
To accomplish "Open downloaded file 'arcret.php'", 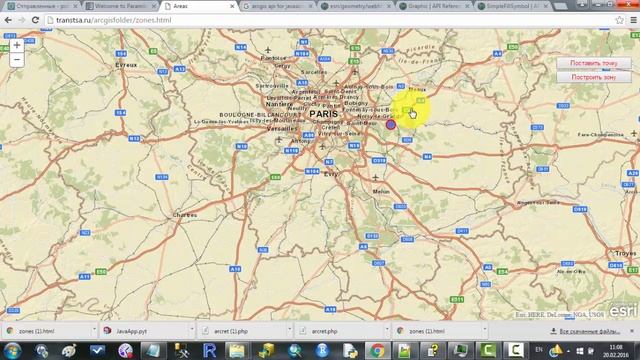I will point(339,331).
